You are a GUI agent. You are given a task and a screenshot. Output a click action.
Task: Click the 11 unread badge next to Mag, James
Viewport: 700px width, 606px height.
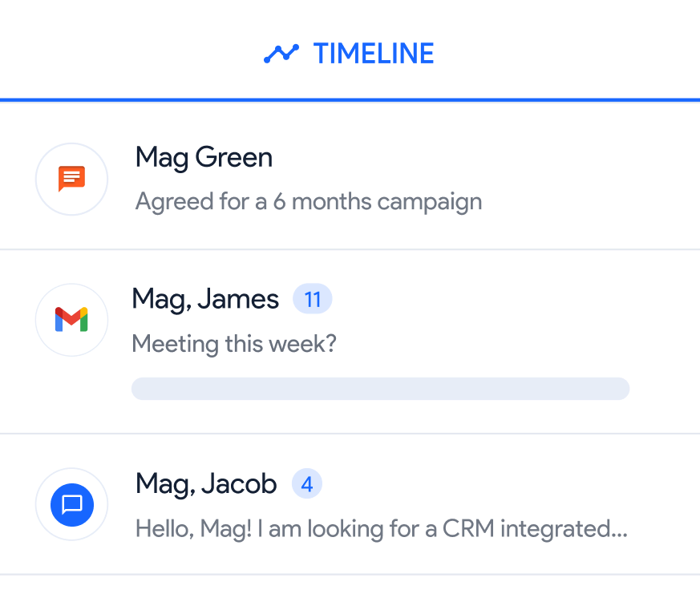(x=312, y=298)
